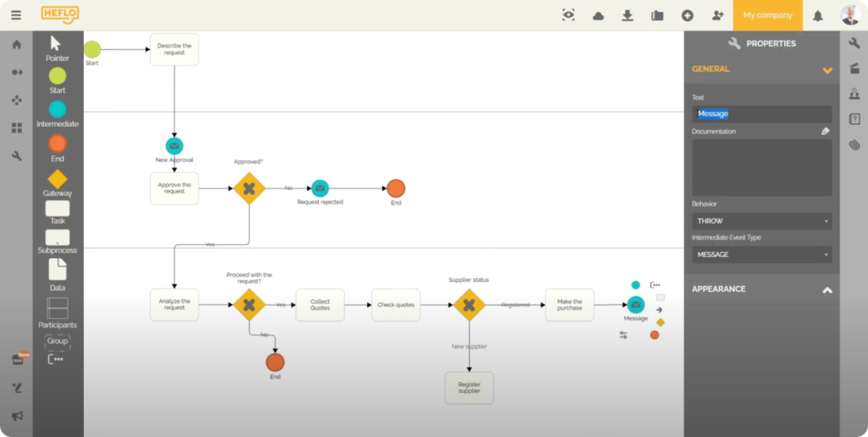868x437 pixels.
Task: Collapse the General properties section
Action: pyautogui.click(x=827, y=70)
